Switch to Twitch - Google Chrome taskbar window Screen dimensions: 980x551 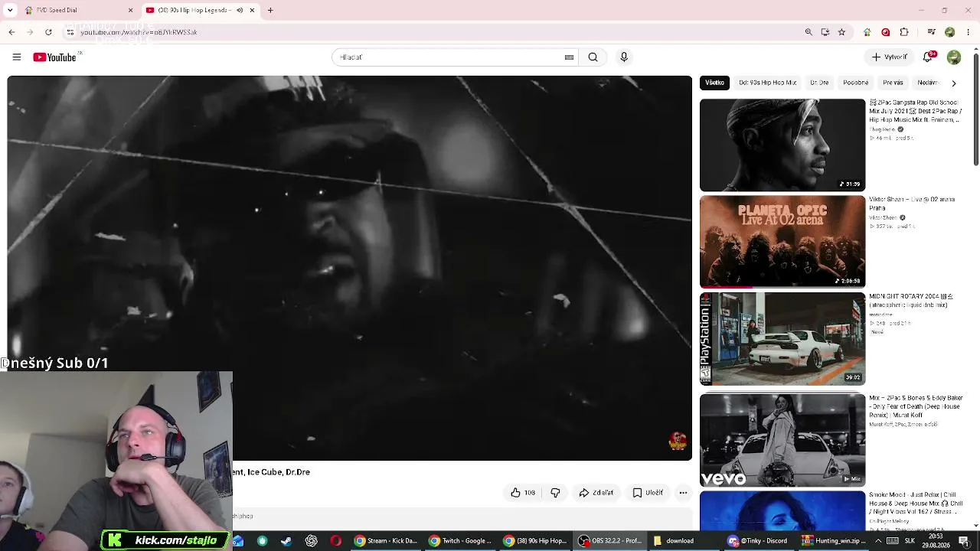click(460, 541)
